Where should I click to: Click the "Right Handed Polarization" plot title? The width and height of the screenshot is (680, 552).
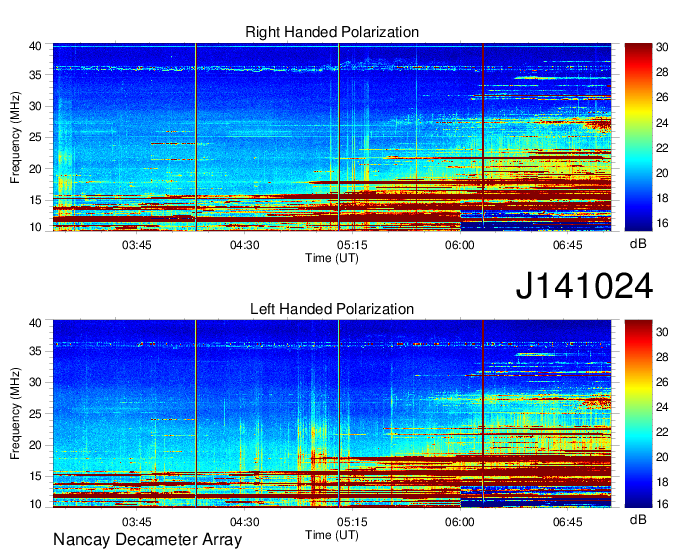coord(332,32)
